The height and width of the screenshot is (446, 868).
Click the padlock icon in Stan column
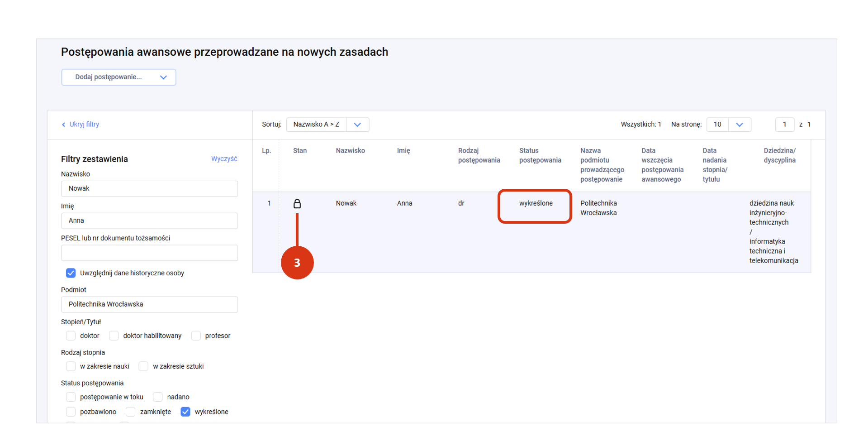pos(297,204)
